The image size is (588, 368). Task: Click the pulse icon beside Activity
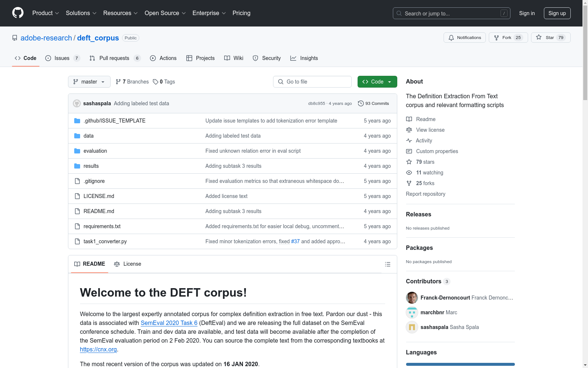click(x=409, y=141)
